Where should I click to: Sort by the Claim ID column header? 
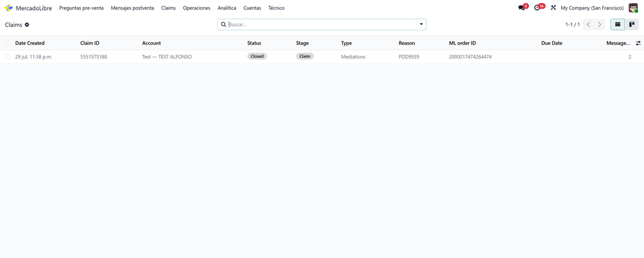(x=89, y=43)
